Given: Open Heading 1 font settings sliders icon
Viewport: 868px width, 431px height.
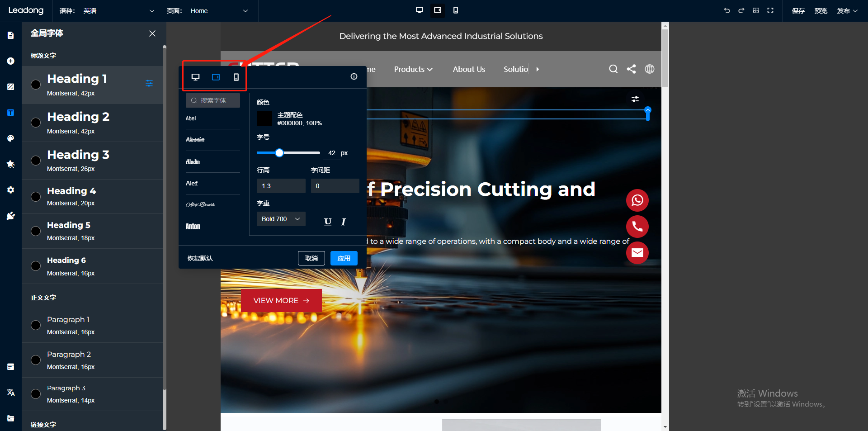Looking at the screenshot, I should tap(149, 83).
